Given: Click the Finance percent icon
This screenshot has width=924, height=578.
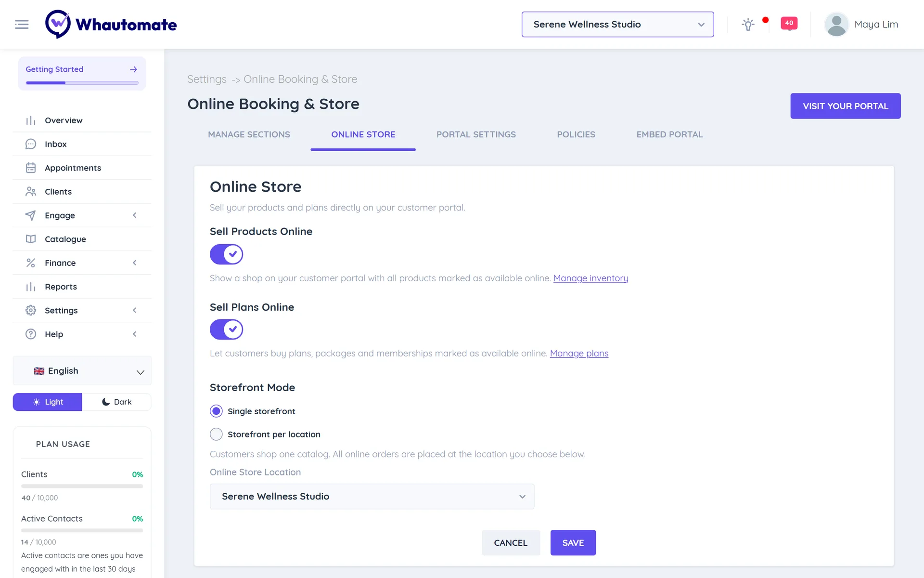Looking at the screenshot, I should (x=31, y=263).
